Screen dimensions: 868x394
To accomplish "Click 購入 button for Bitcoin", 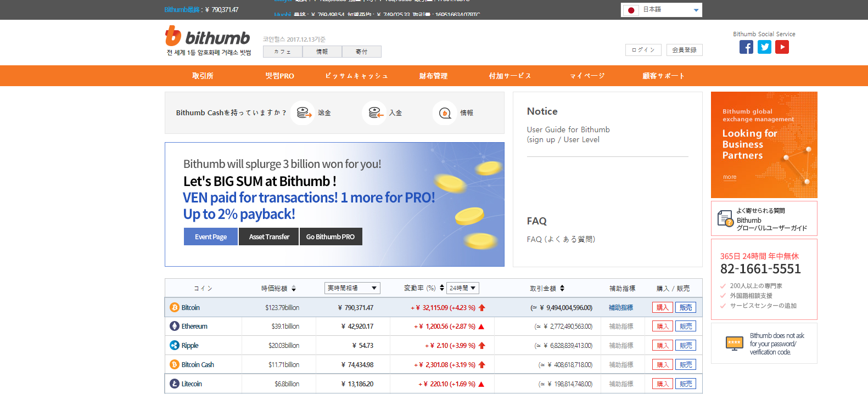I will [x=663, y=307].
